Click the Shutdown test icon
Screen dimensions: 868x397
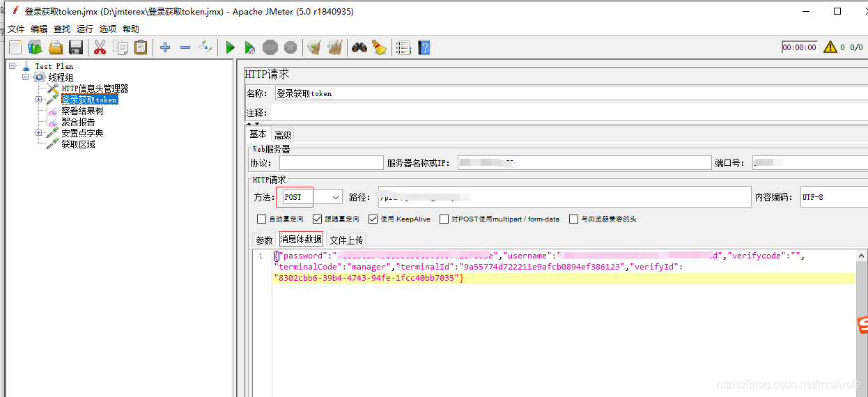click(290, 47)
